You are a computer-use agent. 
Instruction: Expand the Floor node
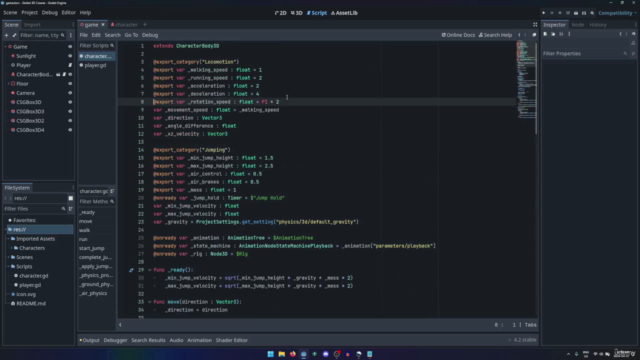tap(9, 84)
